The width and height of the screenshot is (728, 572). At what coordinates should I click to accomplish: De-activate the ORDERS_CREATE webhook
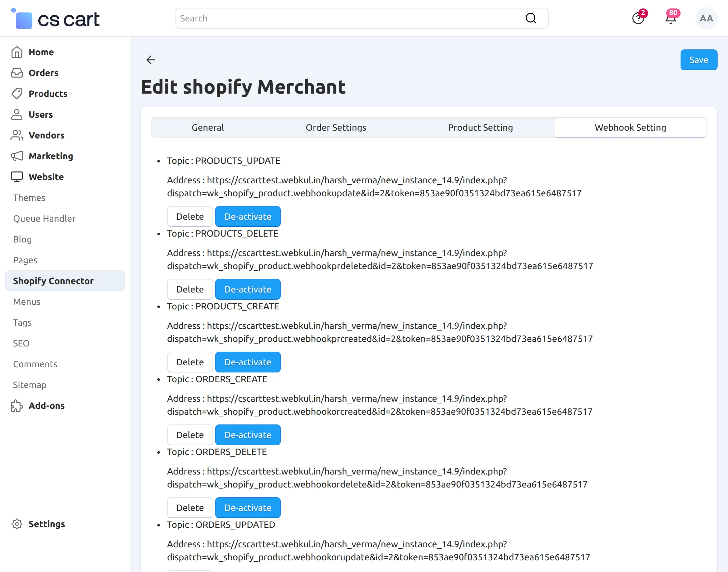point(247,435)
